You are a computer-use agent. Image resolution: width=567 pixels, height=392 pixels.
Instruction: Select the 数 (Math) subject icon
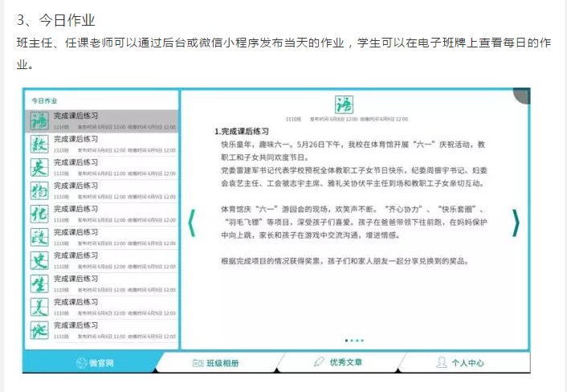pos(39,145)
